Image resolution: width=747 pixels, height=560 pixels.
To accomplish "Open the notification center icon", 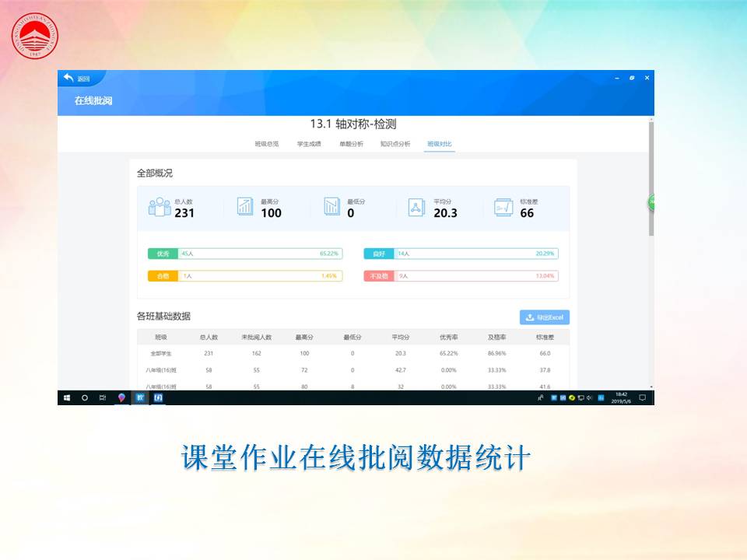I will pos(643,397).
